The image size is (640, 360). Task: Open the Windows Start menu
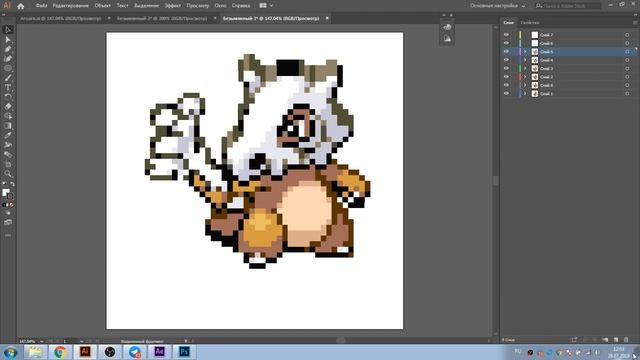[10, 352]
